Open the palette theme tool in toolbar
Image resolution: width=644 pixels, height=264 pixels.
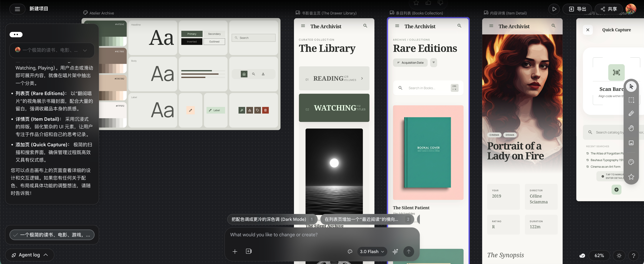631,162
